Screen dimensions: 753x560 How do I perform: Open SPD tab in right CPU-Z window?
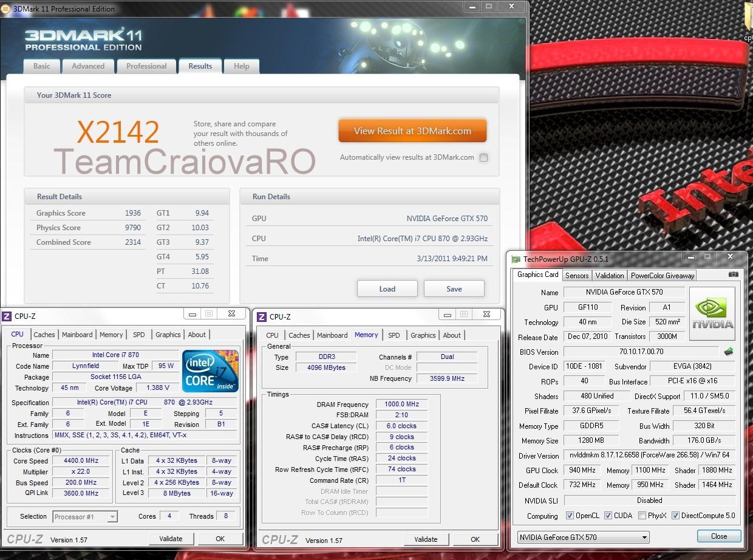click(394, 335)
